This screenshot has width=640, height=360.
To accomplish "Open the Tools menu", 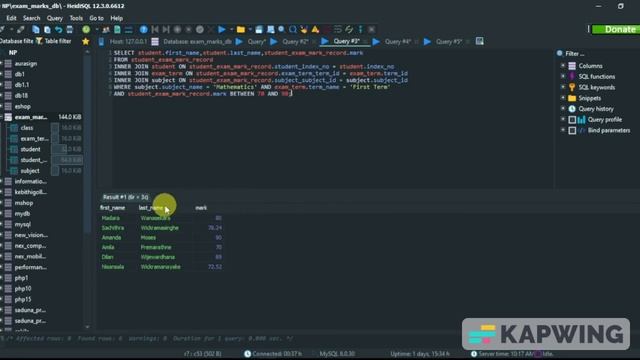I will [x=76, y=18].
